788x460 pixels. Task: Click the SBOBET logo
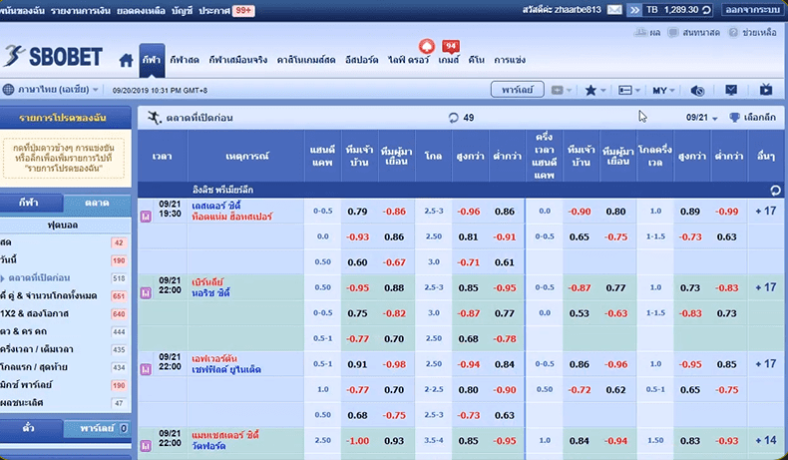pos(53,56)
